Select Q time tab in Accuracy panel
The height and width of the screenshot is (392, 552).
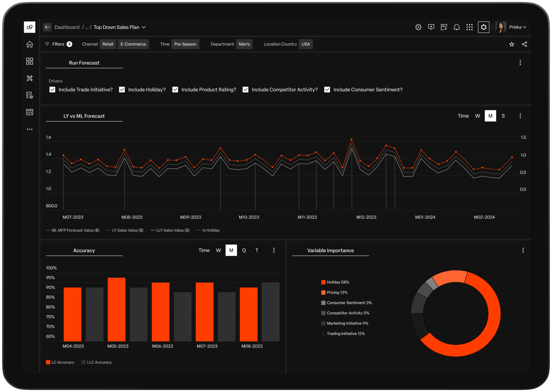[x=244, y=250]
